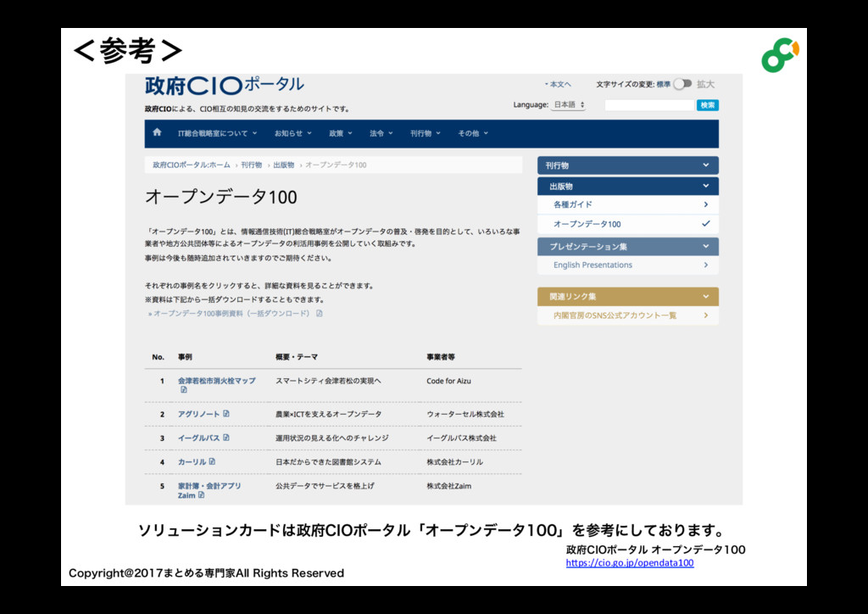Open English Presentations sidebar item
The width and height of the screenshot is (868, 614).
(628, 265)
